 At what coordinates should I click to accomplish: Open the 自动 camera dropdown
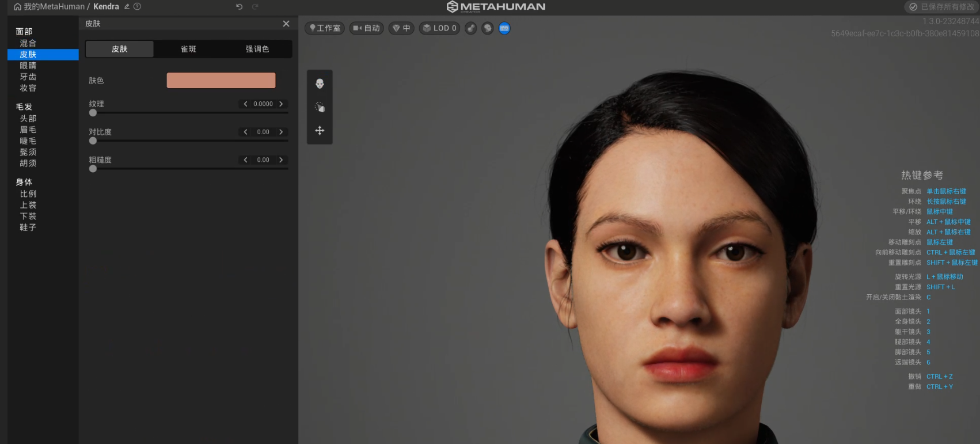(367, 28)
